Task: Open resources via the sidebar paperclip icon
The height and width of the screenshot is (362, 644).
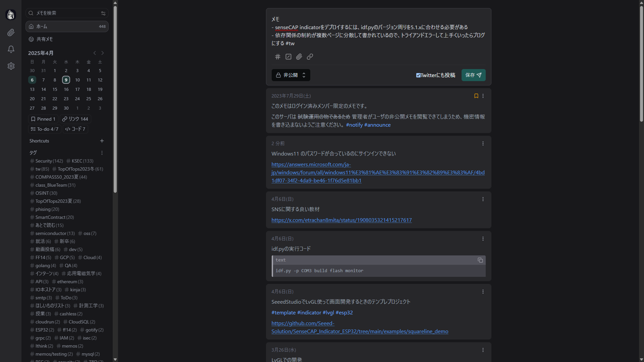Action: [11, 33]
